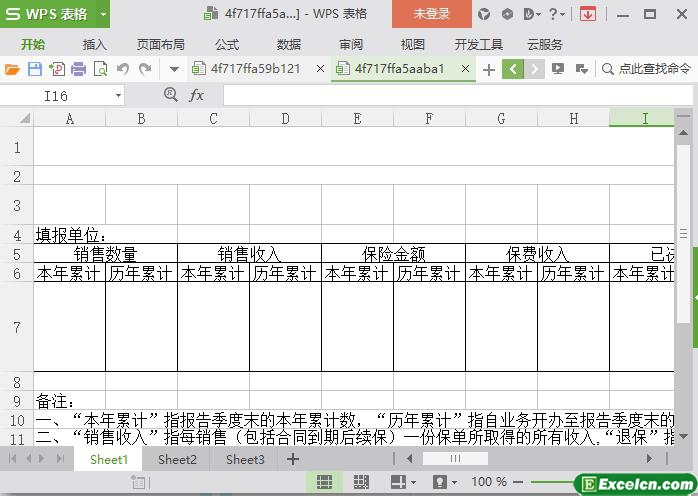The width and height of the screenshot is (698, 496).
Task: Save the workbook using the floppy disk icon
Action: click(34, 69)
